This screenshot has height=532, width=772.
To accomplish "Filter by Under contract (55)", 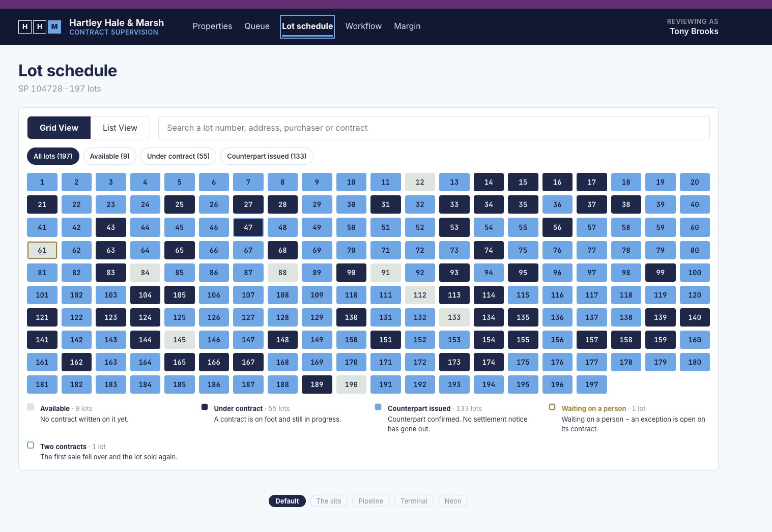I will pos(178,156).
